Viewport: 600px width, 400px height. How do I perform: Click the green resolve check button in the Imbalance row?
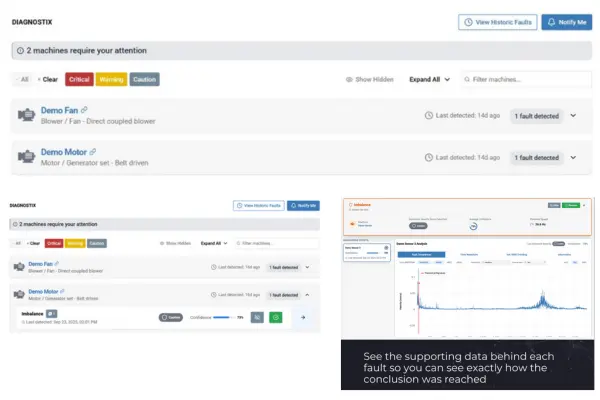click(276, 317)
